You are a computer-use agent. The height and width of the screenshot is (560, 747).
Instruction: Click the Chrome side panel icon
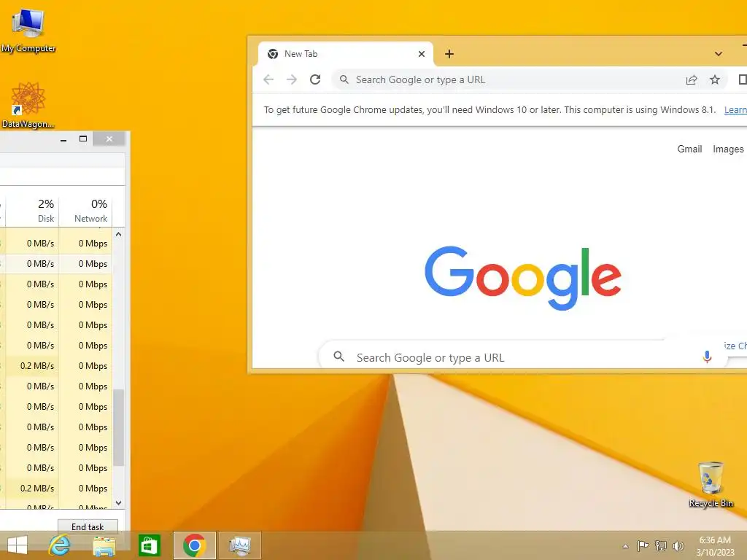742,79
